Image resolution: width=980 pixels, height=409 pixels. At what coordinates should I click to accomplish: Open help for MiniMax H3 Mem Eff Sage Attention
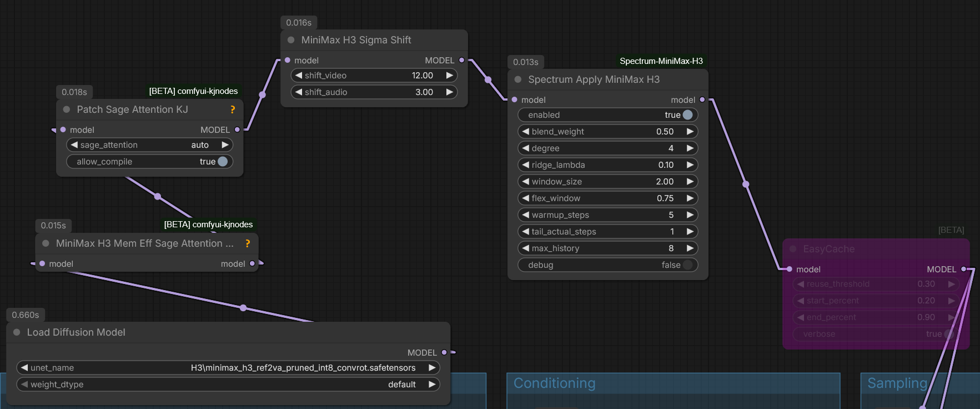point(248,243)
